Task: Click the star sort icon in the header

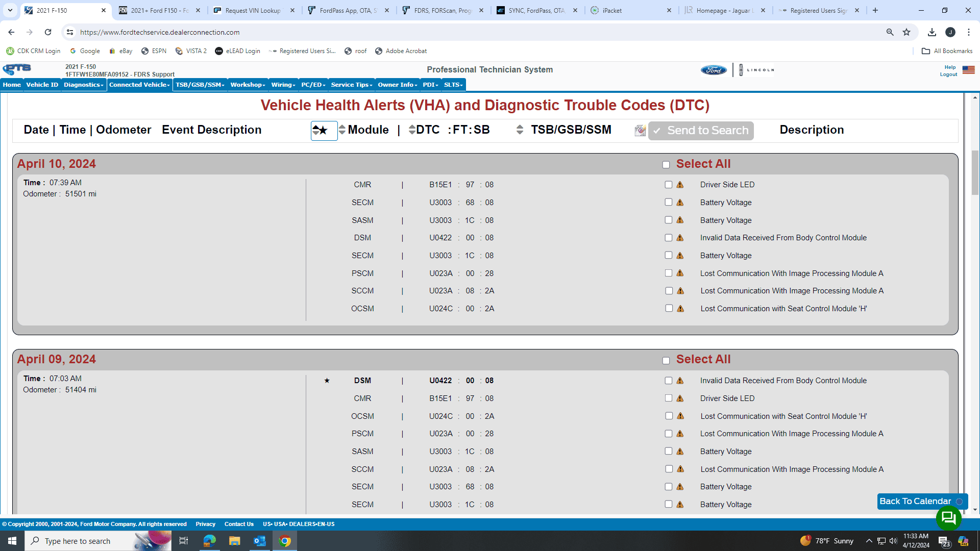Action: point(324,131)
